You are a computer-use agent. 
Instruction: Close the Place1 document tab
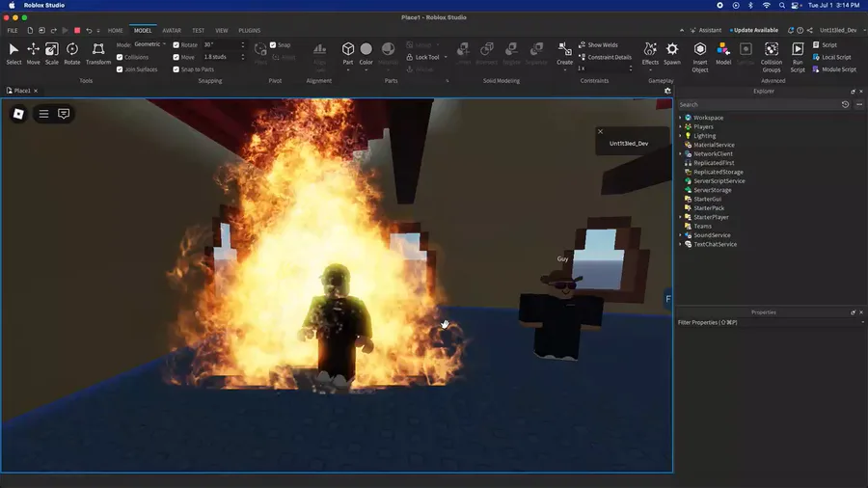[36, 91]
